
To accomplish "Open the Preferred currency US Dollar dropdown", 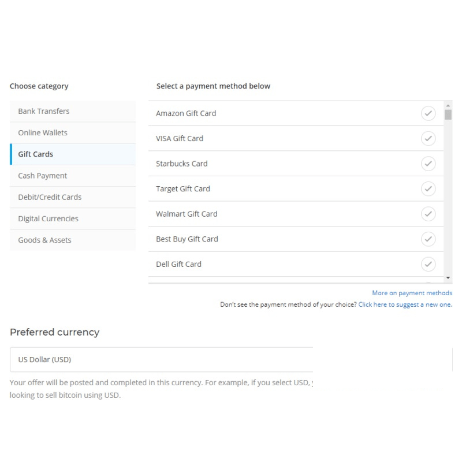I will (x=161, y=359).
